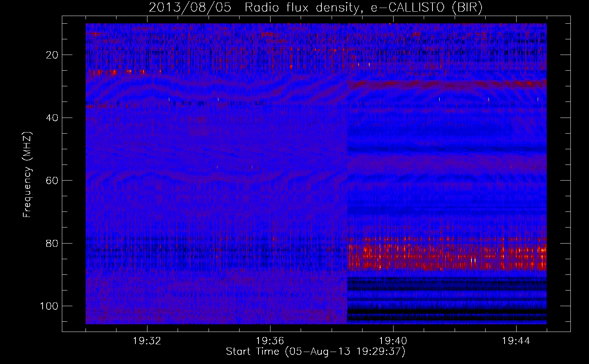Click the 60 frequency tick label
The width and height of the screenshot is (589, 364).
click(52, 181)
